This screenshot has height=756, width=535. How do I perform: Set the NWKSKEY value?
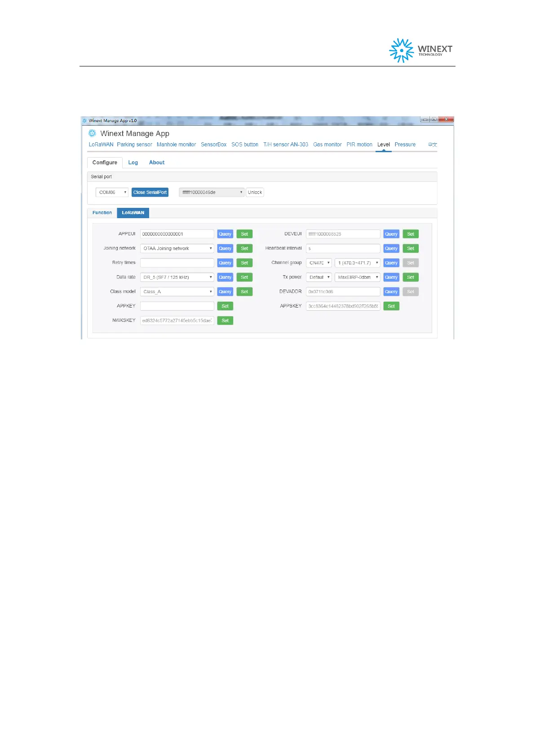point(225,320)
